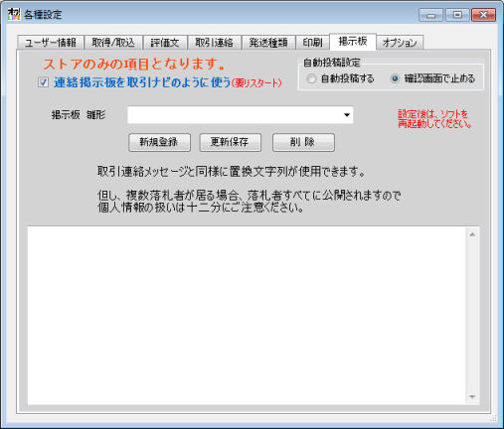This screenshot has width=504, height=429.
Task: Select the 自動投稿する radio button
Action: [x=311, y=78]
